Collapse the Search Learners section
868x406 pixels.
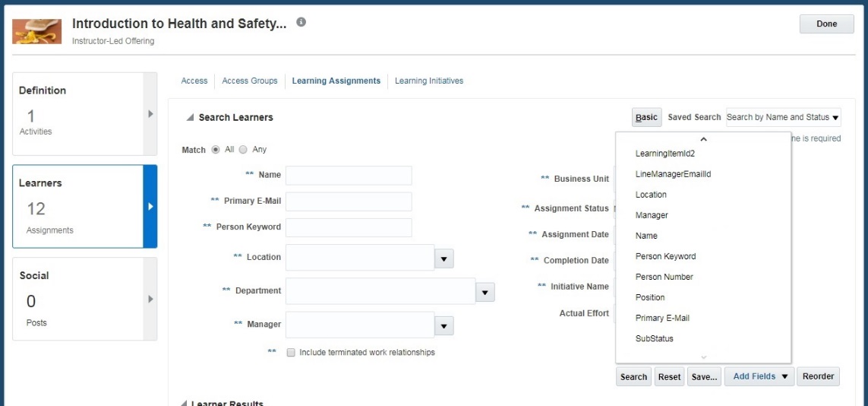189,118
